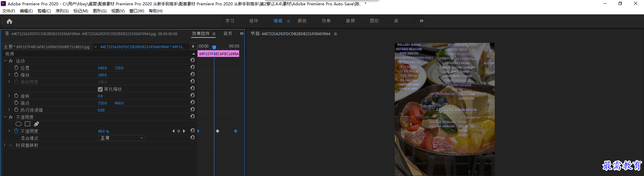This screenshot has height=176, width=644.
Task: Reset the 旋转 parameter
Action: 193,95
